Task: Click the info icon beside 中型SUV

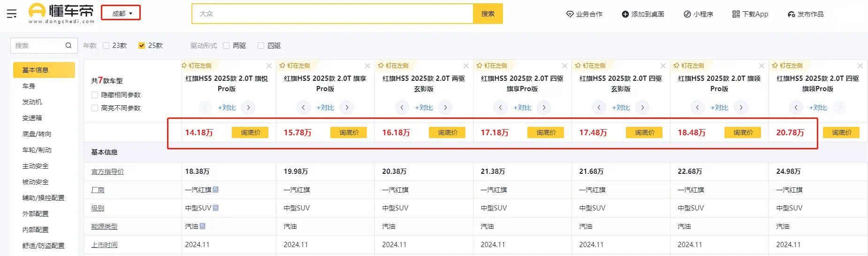Action: click(215, 208)
